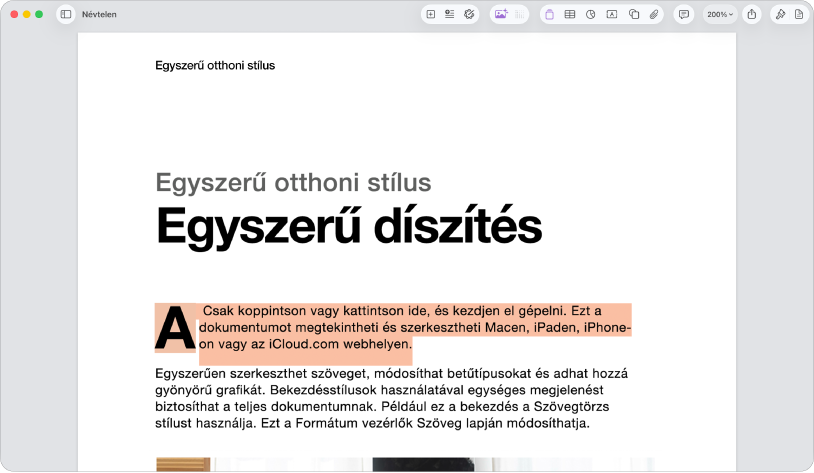Click the purple jar-shaped toolbar icon
This screenshot has height=473, width=814.
click(550, 15)
